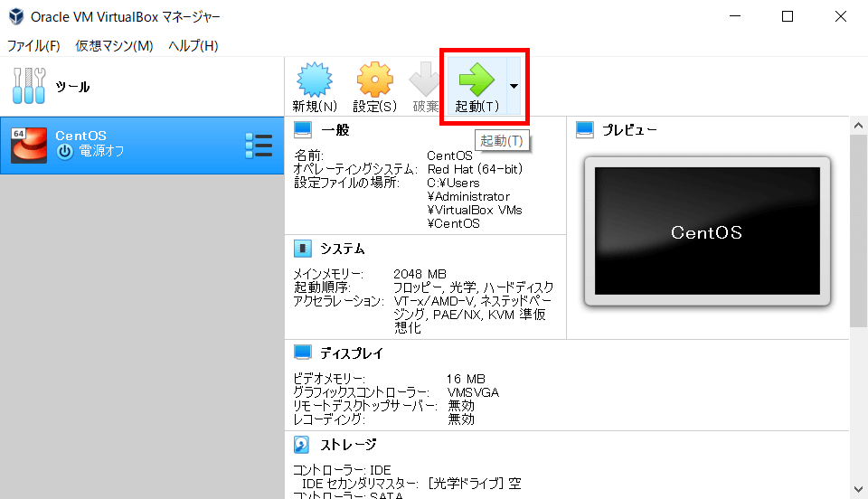Click the VirtualBox cube icon in title bar
Screen dimensions: 868x499
pyautogui.click(x=16, y=16)
